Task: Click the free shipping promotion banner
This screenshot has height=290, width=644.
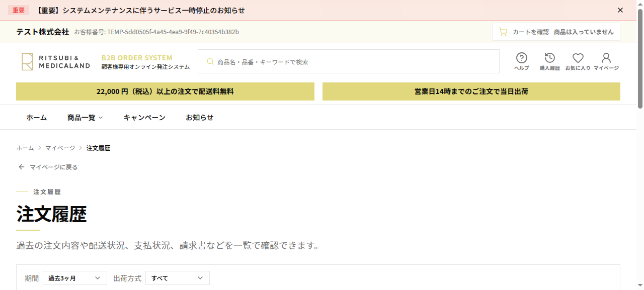Action: (165, 91)
